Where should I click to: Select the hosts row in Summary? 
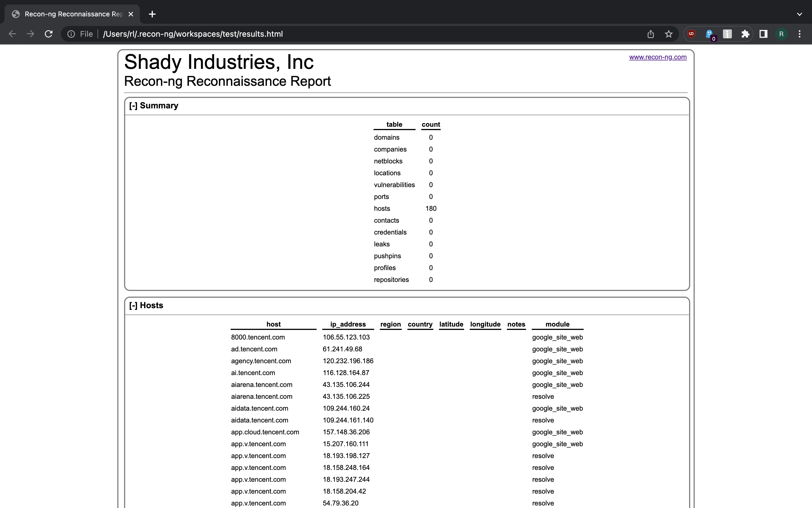click(407, 209)
